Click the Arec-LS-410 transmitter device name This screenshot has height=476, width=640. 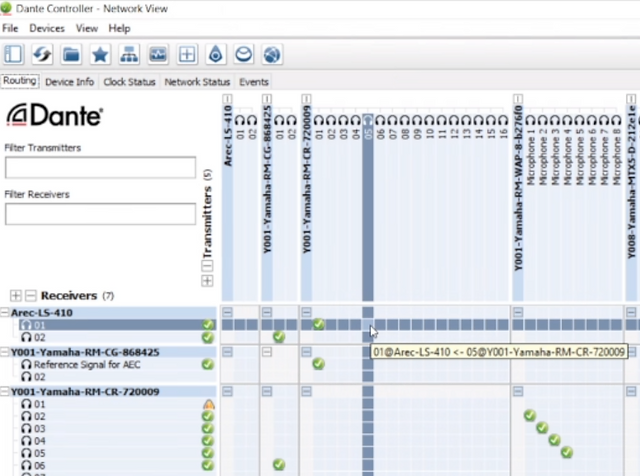[228, 136]
